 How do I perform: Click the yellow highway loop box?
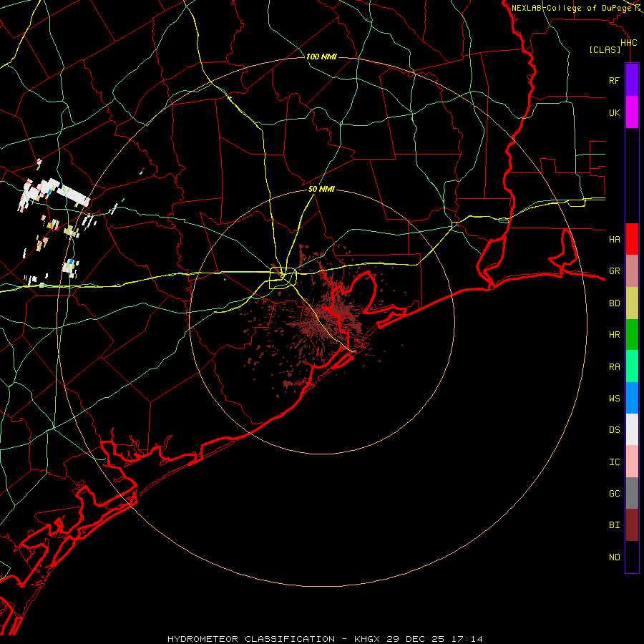coord(283,278)
